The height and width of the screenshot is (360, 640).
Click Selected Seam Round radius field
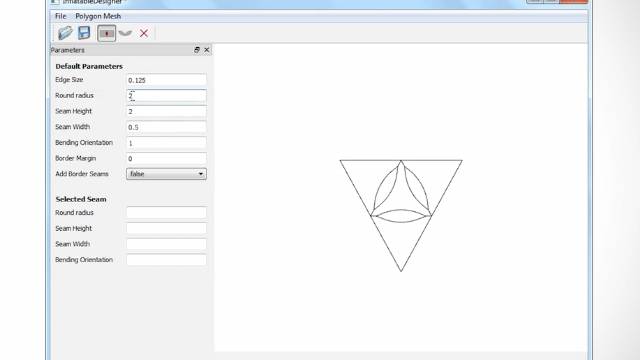[x=166, y=213]
